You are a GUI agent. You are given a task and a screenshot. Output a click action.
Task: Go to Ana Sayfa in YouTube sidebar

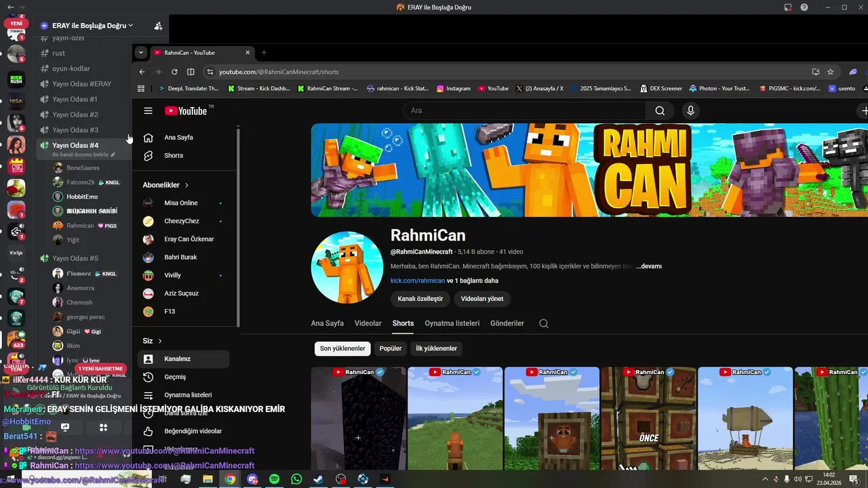[x=183, y=138]
